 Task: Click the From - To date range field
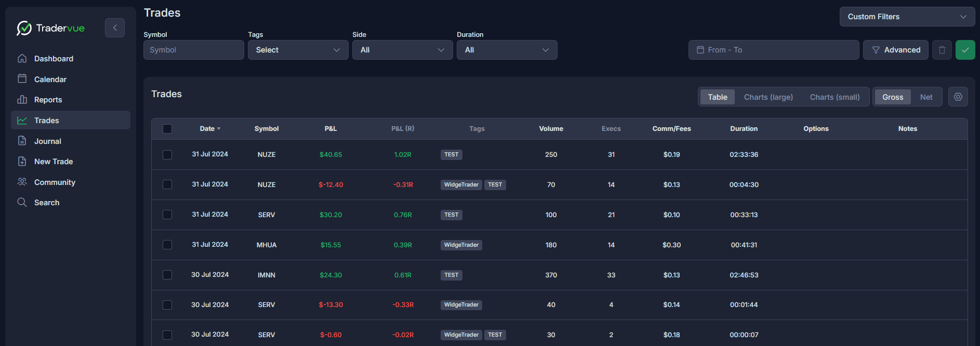pos(774,50)
